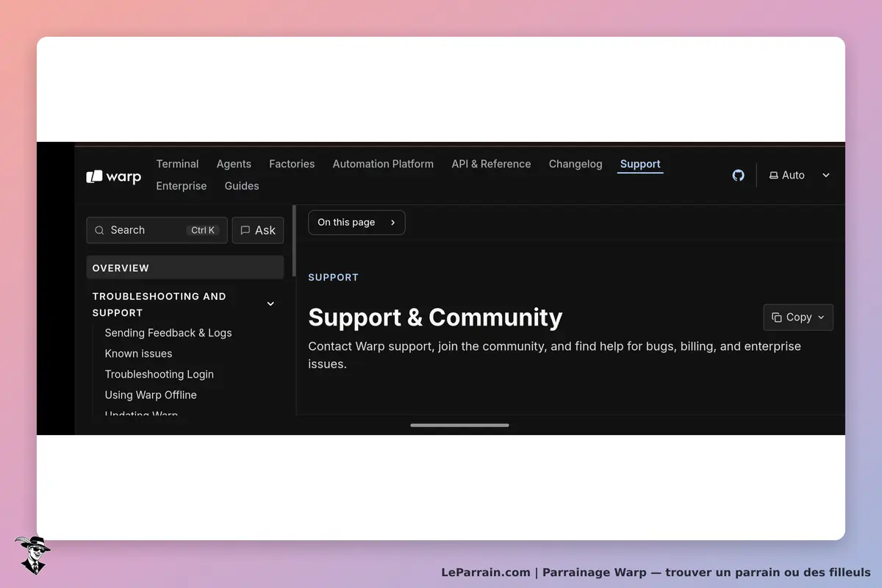Click the Copy page button

click(x=798, y=318)
